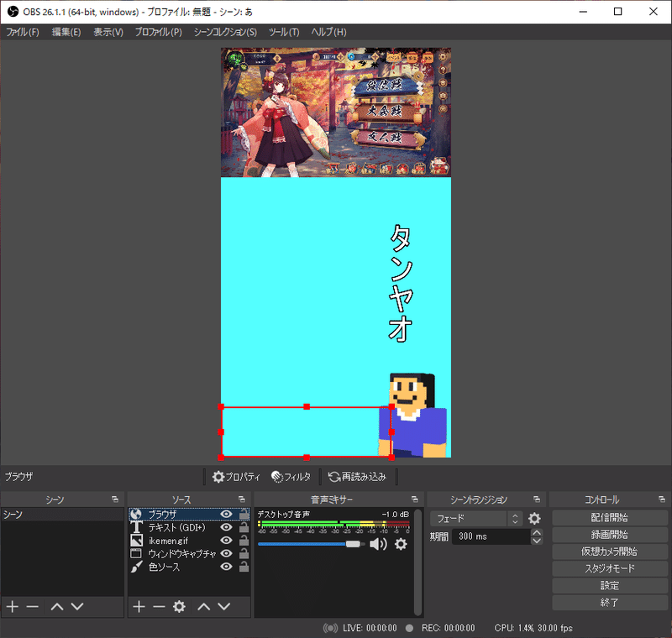Pop out the Scene Transitions dock

point(537,499)
